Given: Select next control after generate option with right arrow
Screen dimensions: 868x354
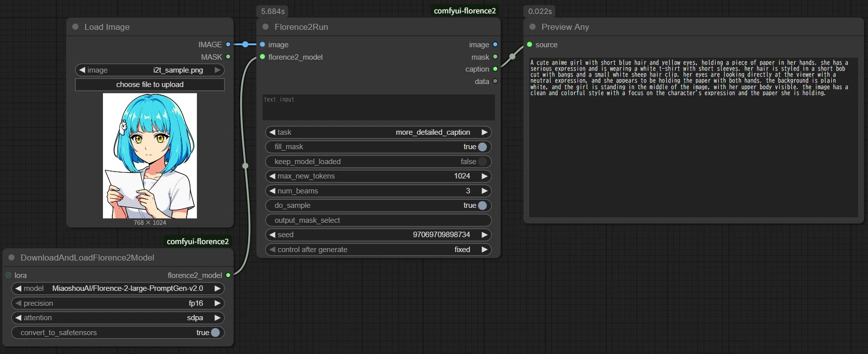Looking at the screenshot, I should [x=484, y=250].
